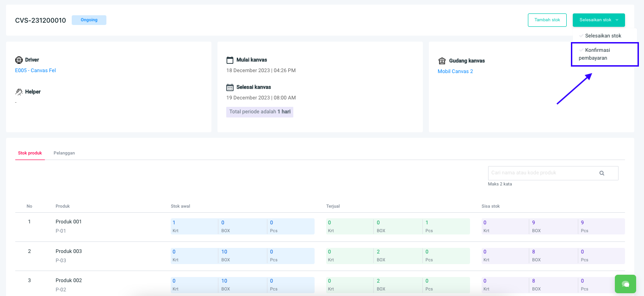644x296 pixels.
Task: Select Selesaikan stok from dropdown menu
Action: (603, 36)
